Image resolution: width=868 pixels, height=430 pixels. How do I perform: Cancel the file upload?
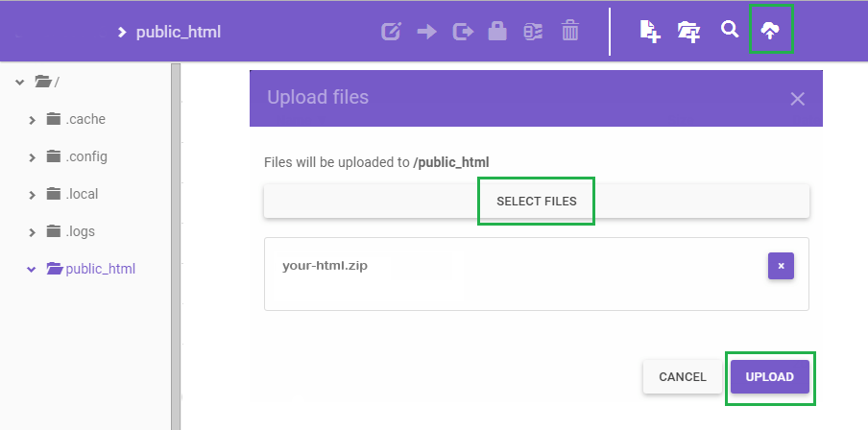click(x=683, y=377)
